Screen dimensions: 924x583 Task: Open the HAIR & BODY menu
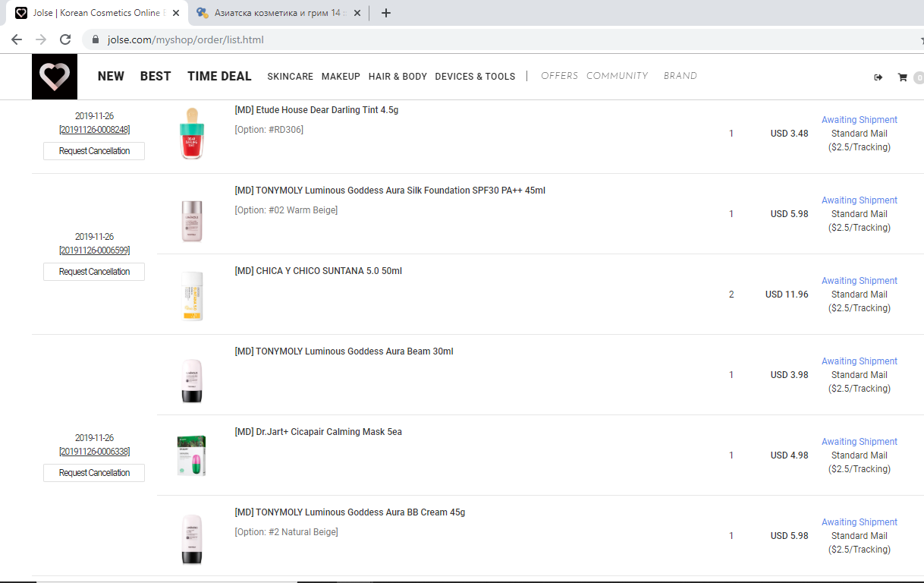398,77
